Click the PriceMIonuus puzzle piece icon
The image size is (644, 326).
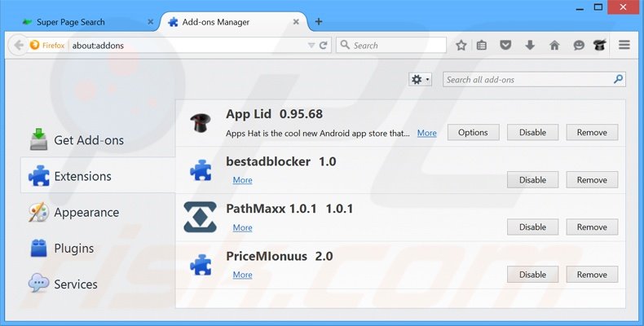201,265
